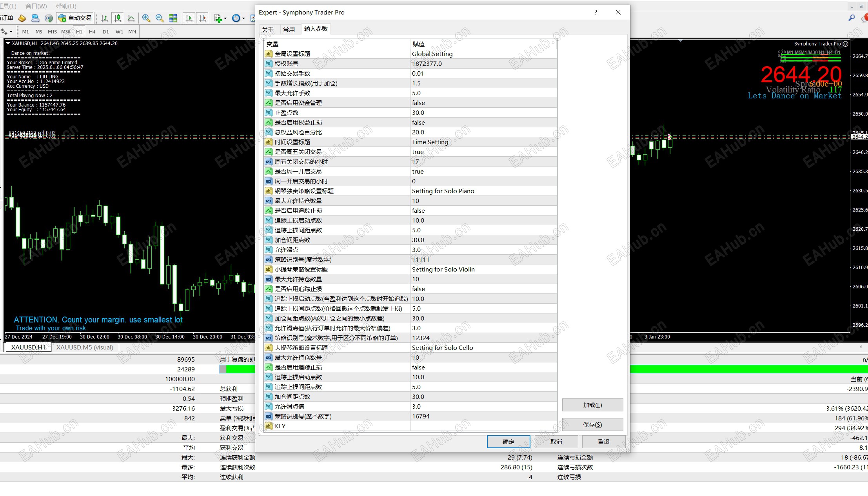Toggle chart auto scroll in the toolbar

tap(189, 18)
